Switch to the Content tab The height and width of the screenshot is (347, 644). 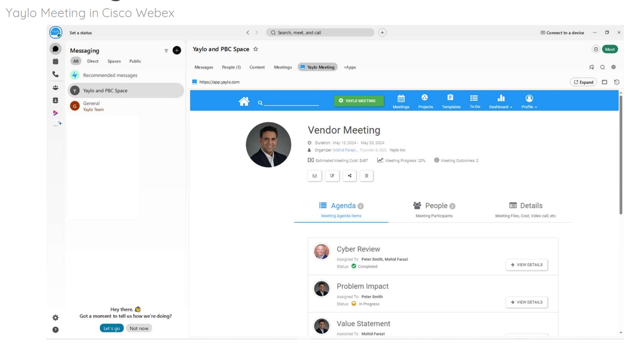tap(257, 67)
